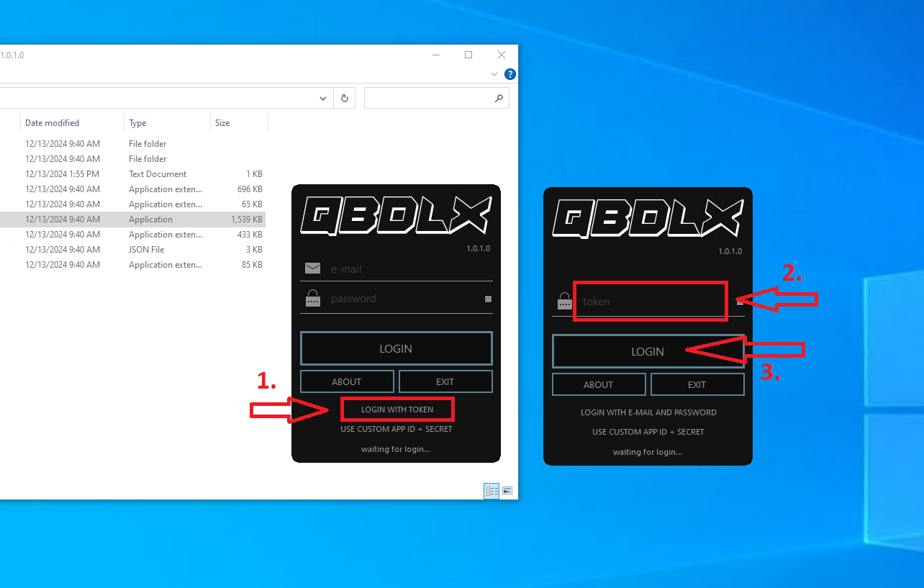Click the lock icon beside the password field
Screen dimensions: 924x588
[312, 299]
